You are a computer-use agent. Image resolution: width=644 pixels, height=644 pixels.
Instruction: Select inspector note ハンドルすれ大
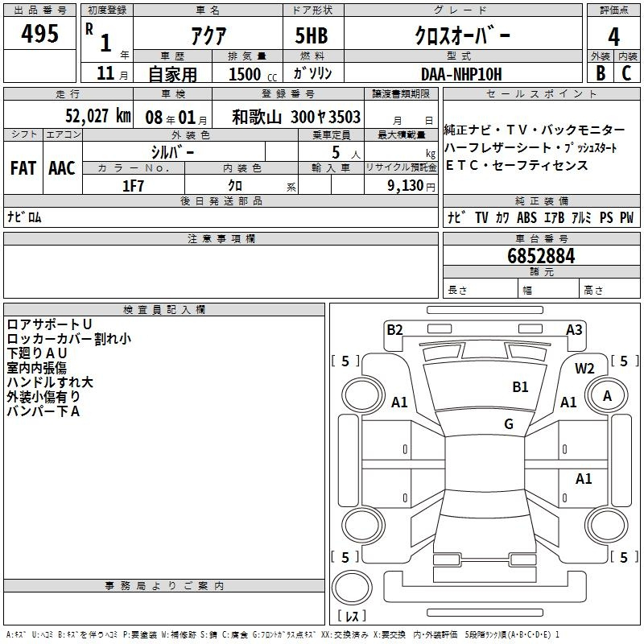[50, 382]
